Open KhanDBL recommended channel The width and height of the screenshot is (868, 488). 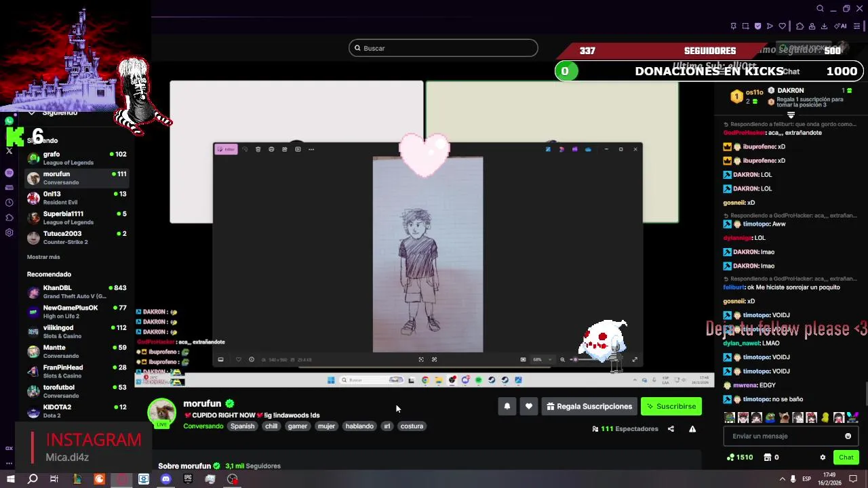click(x=77, y=291)
